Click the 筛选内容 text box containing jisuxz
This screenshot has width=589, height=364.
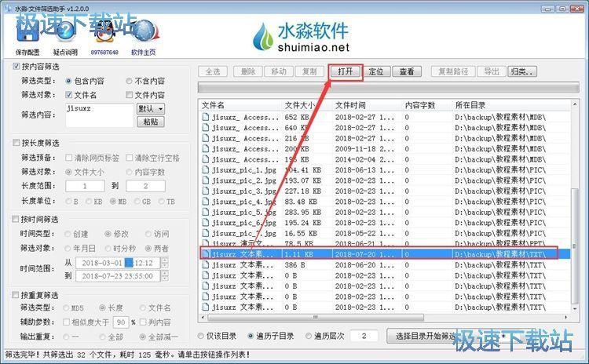tap(100, 115)
